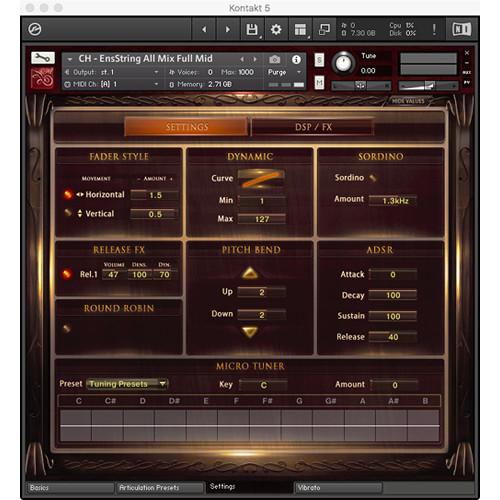This screenshot has width=500, height=500.
Task: Click the Kontakt logo icon in header
Action: [x=35, y=30]
